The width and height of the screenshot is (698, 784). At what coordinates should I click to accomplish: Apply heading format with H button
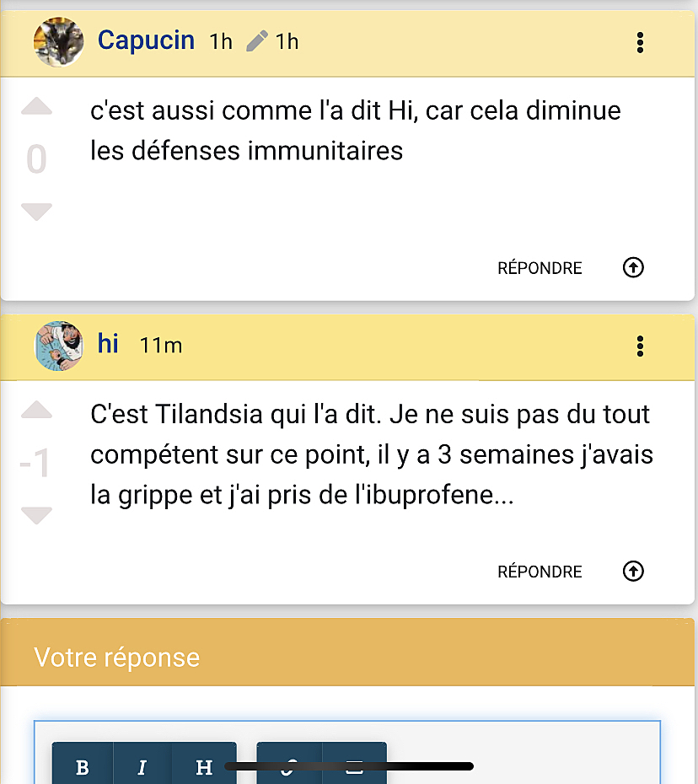coord(204,765)
